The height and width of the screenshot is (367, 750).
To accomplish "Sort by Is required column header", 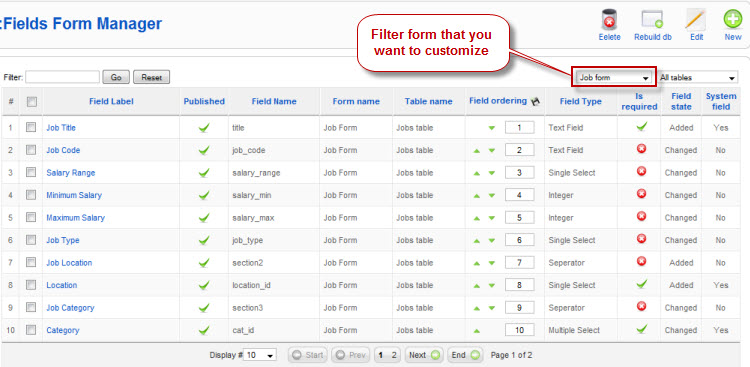I will pyautogui.click(x=640, y=101).
